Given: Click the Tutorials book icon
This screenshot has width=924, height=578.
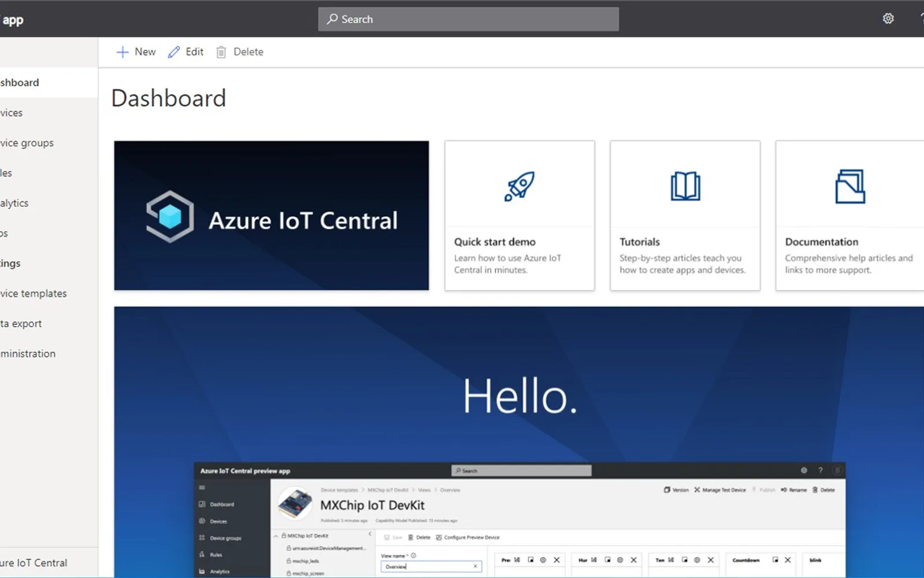Looking at the screenshot, I should [x=685, y=186].
